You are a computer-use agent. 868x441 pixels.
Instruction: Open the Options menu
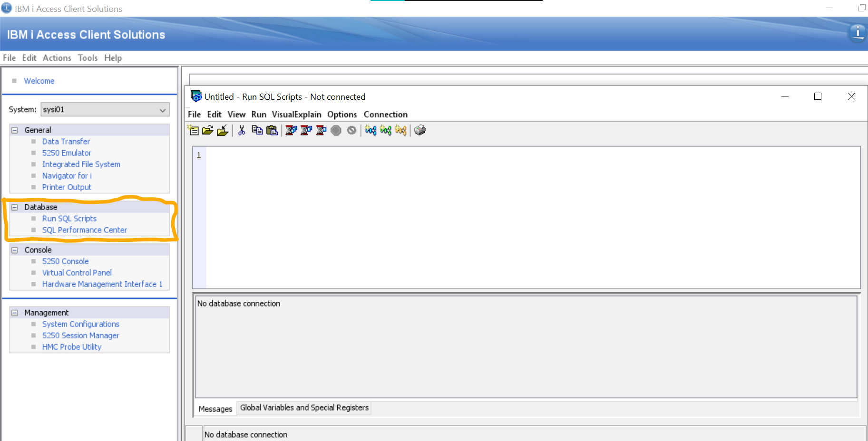point(342,115)
